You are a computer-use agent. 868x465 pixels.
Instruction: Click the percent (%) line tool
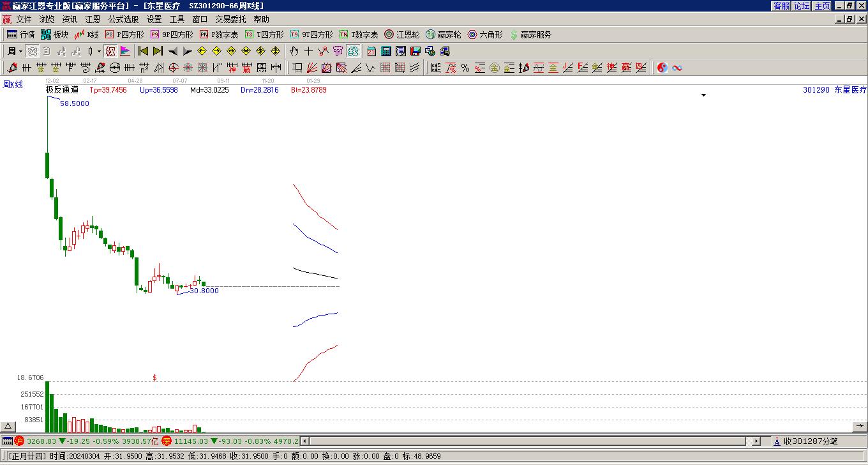pos(465,68)
